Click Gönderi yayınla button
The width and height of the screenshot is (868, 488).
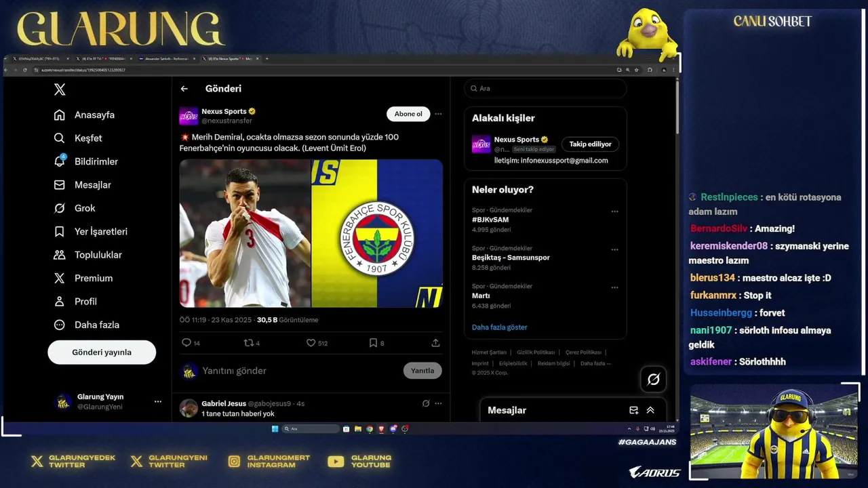102,352
